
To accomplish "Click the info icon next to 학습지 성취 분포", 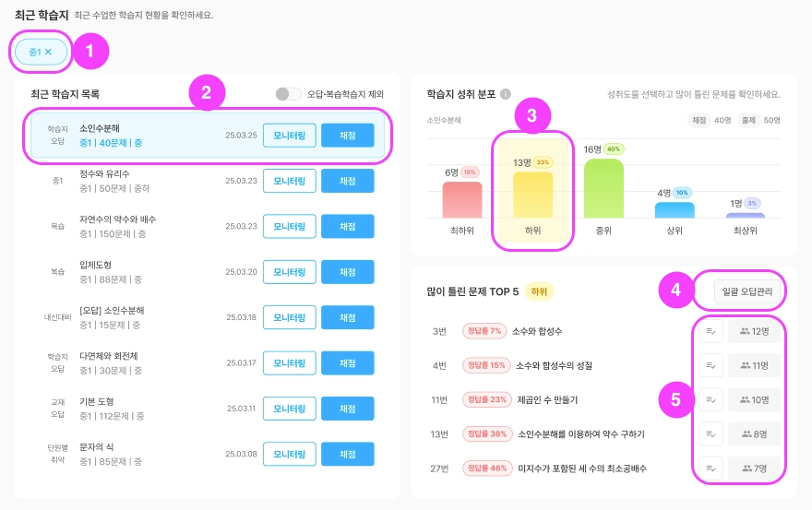I will coord(506,94).
